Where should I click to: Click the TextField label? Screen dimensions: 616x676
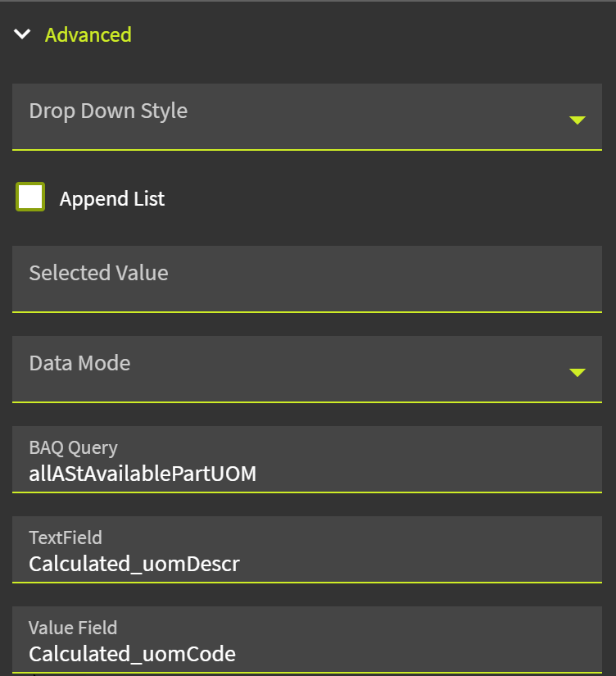66,538
